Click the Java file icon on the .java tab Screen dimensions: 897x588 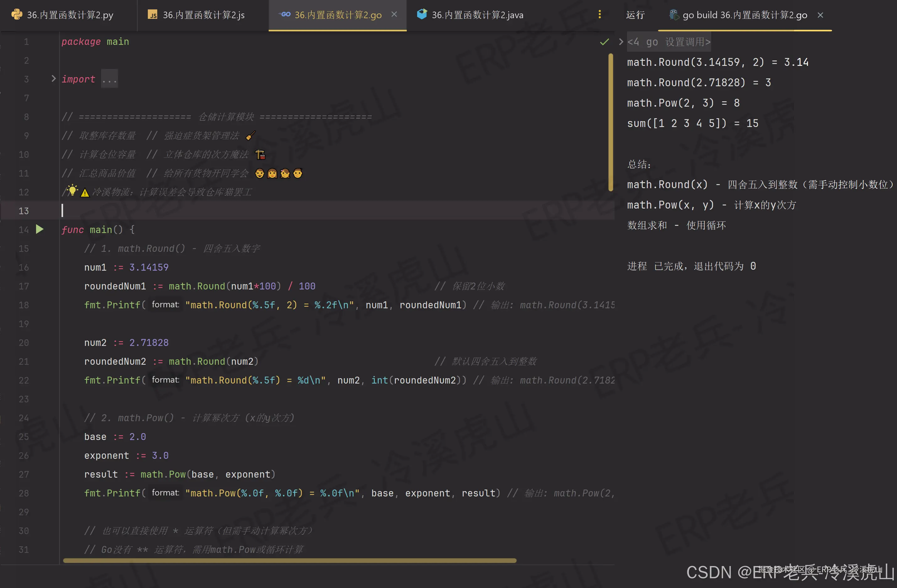click(422, 14)
